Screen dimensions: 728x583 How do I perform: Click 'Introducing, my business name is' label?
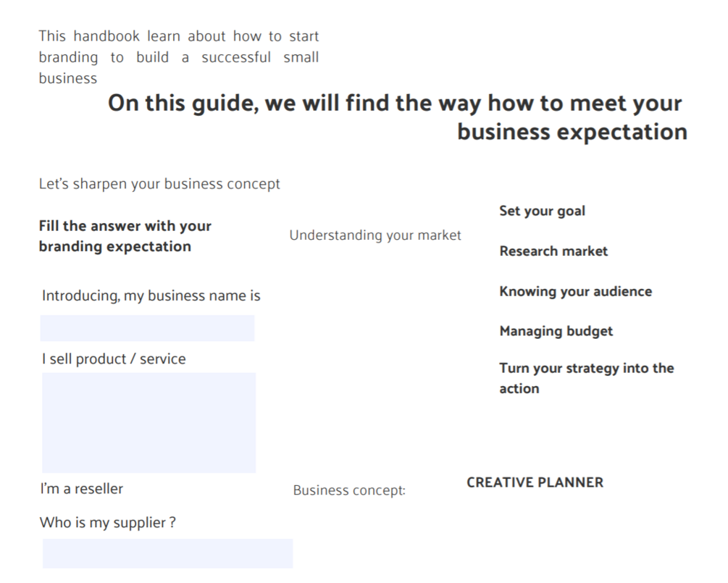tap(151, 295)
